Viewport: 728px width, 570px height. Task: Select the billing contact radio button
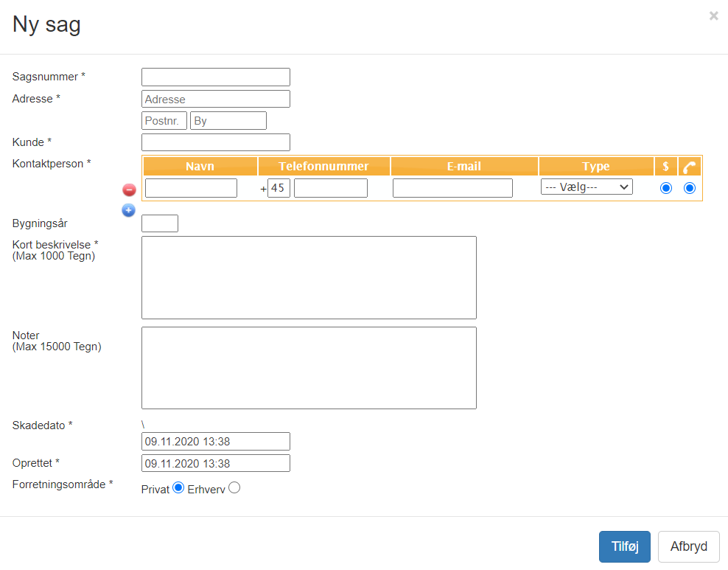(x=666, y=188)
